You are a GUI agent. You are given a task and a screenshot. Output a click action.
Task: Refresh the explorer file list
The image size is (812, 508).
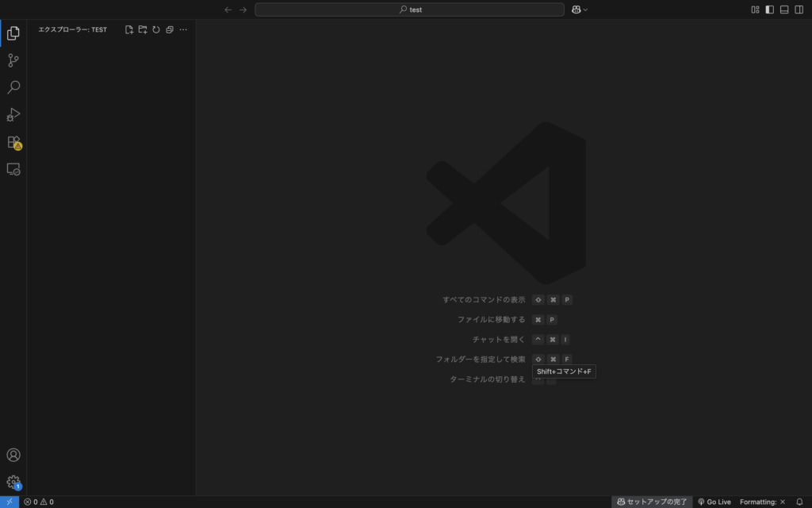click(x=156, y=29)
